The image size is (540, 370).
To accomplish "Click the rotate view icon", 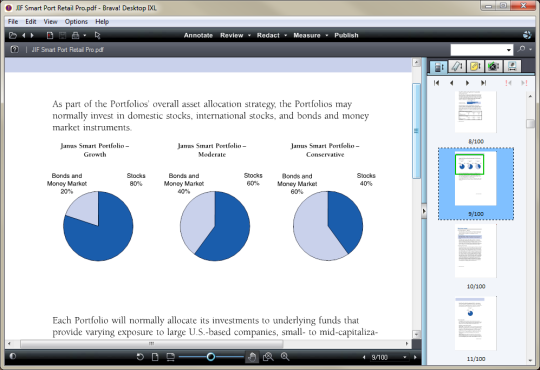I will point(140,357).
